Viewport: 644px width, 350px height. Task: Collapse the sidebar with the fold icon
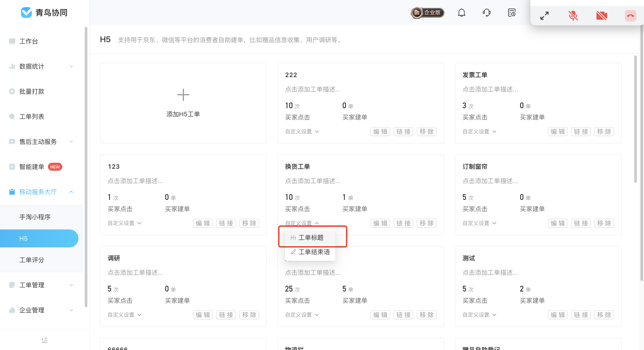click(x=45, y=340)
